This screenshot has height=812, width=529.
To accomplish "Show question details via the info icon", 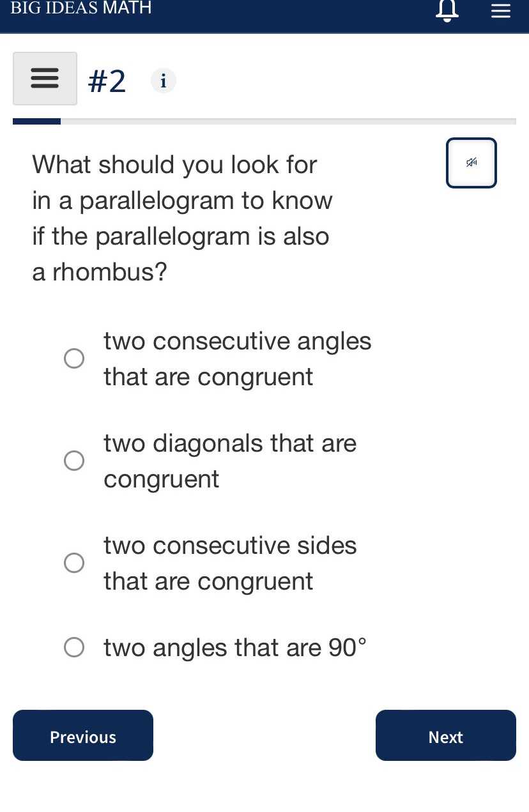I will pyautogui.click(x=163, y=80).
